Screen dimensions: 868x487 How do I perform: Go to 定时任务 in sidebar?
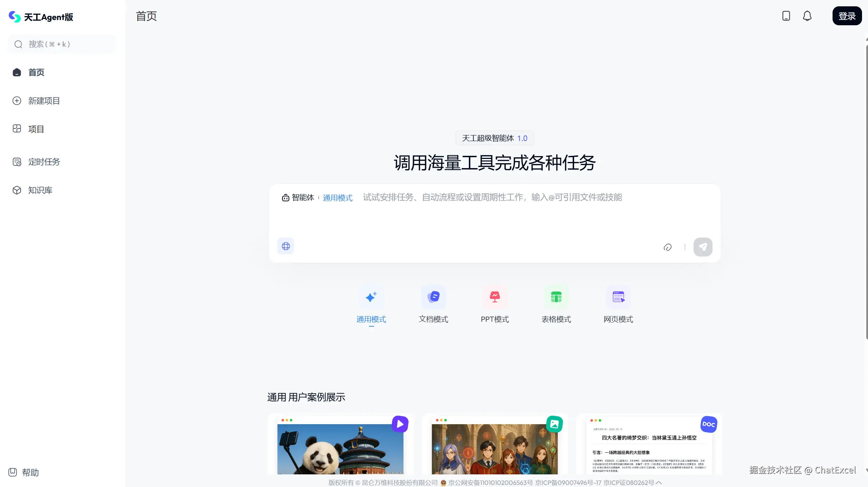pyautogui.click(x=44, y=162)
